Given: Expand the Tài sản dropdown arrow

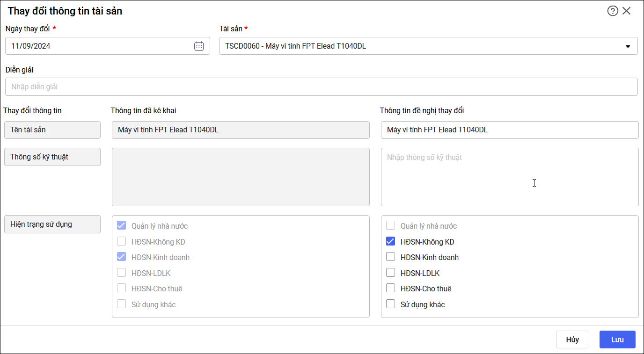Looking at the screenshot, I should [x=628, y=46].
